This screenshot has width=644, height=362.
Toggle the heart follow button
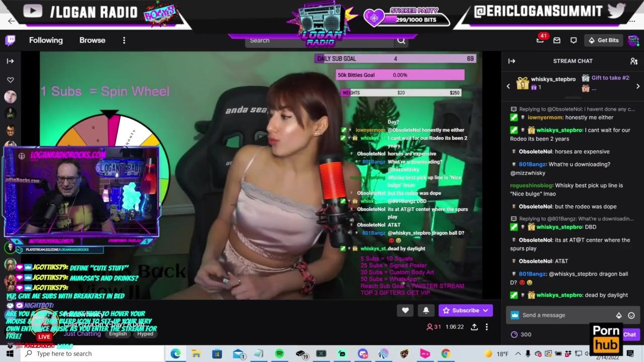(405, 310)
